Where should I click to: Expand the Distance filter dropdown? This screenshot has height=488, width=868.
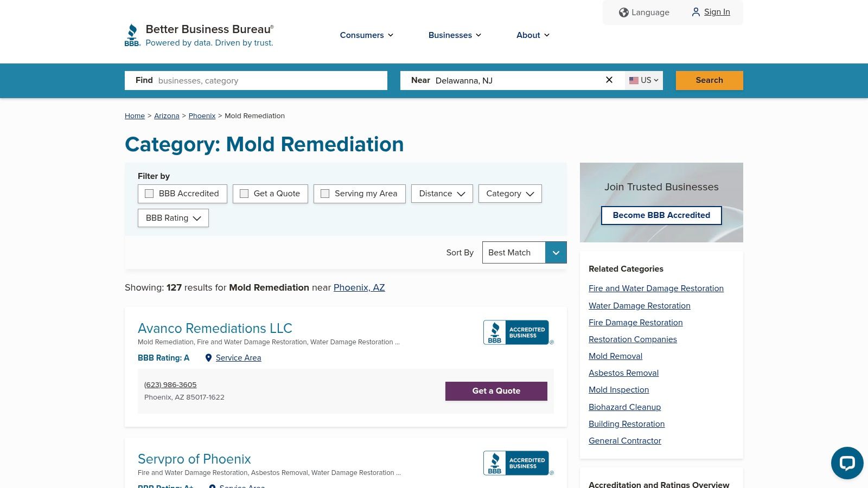tap(442, 194)
